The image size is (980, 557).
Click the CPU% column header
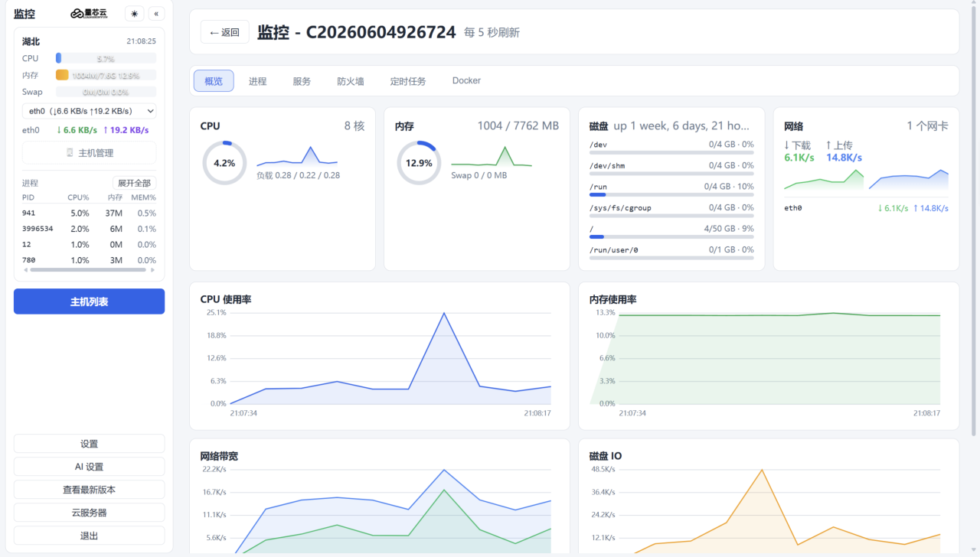(x=78, y=197)
